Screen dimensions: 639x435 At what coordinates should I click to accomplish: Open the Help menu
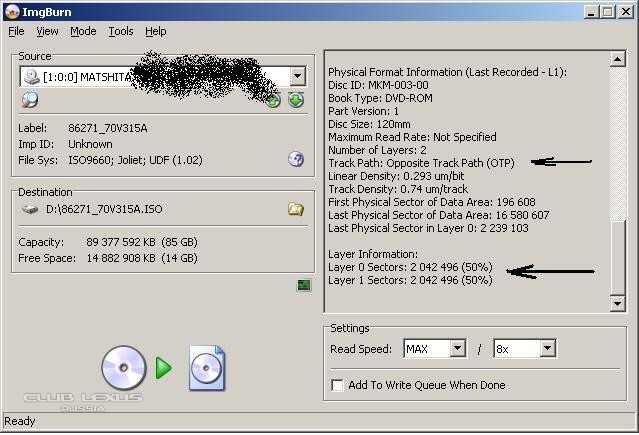(x=156, y=31)
